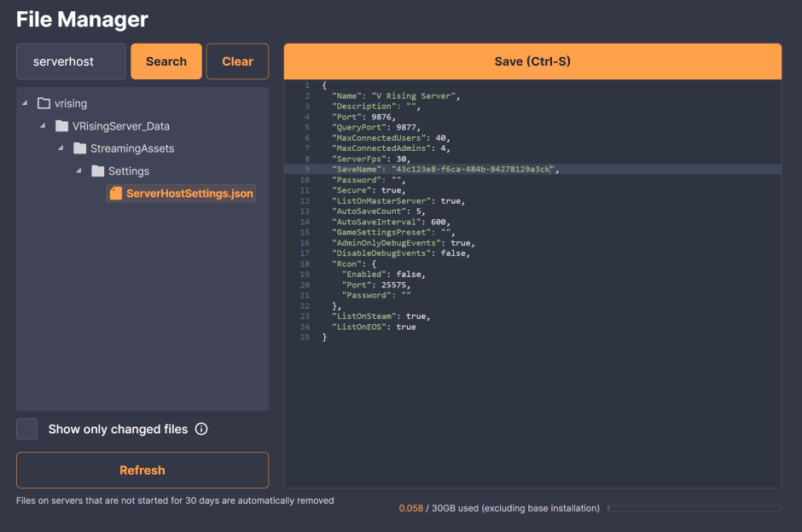Click the Settings folder icon
The height and width of the screenshot is (532, 802).
97,171
